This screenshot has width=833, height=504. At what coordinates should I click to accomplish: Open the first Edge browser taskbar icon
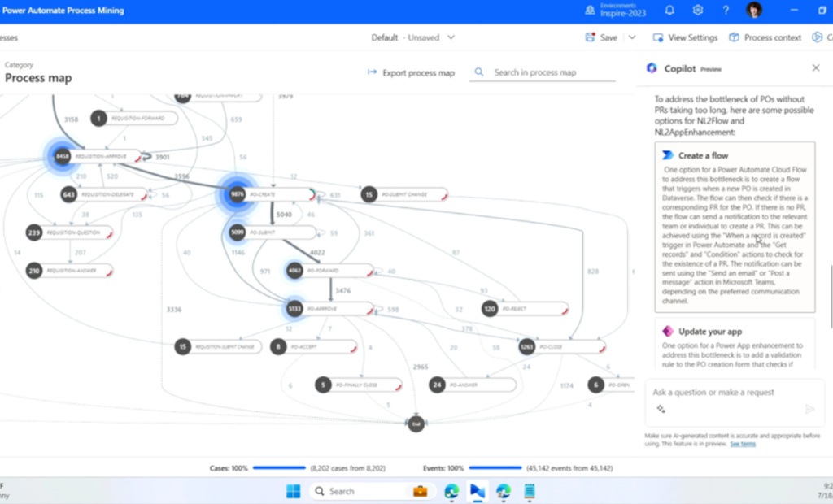tap(451, 491)
